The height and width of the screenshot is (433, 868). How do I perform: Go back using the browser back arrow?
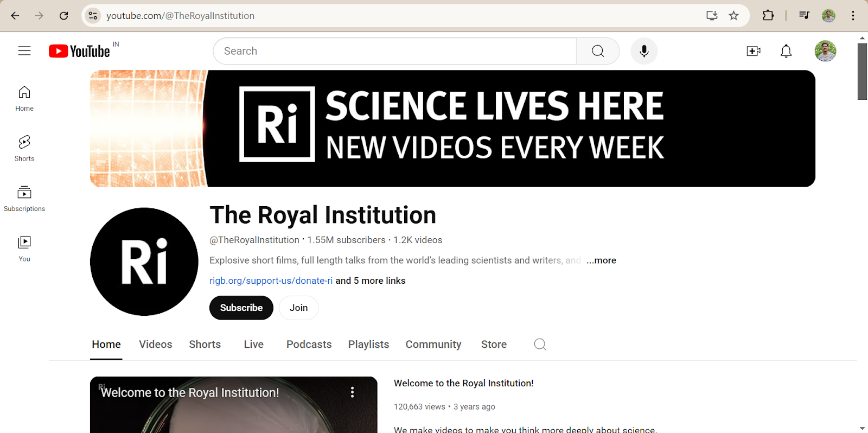pos(15,16)
